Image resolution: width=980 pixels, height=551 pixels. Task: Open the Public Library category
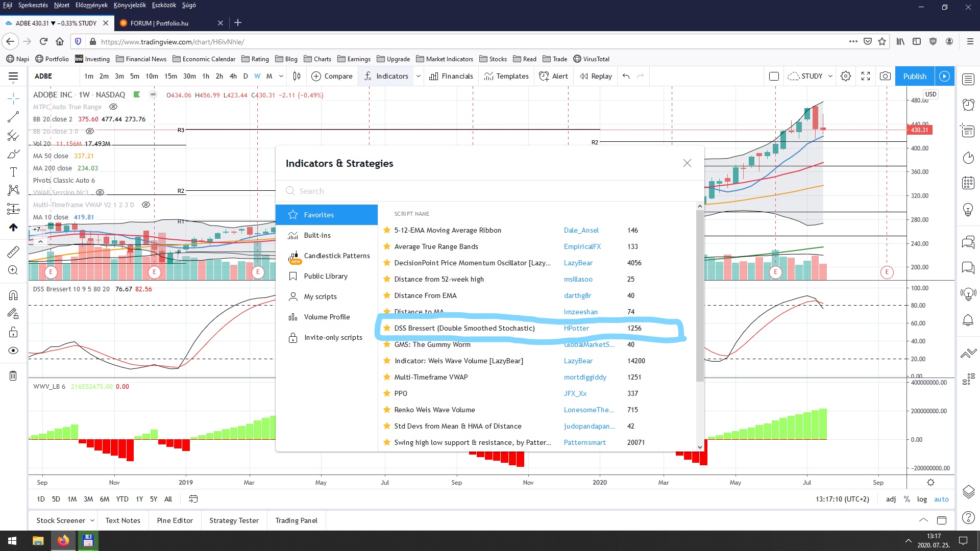tap(326, 276)
